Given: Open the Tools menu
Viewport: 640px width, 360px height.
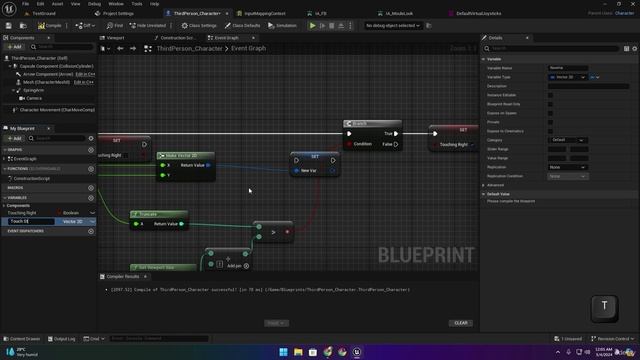Looking at the screenshot, I should click(137, 4).
